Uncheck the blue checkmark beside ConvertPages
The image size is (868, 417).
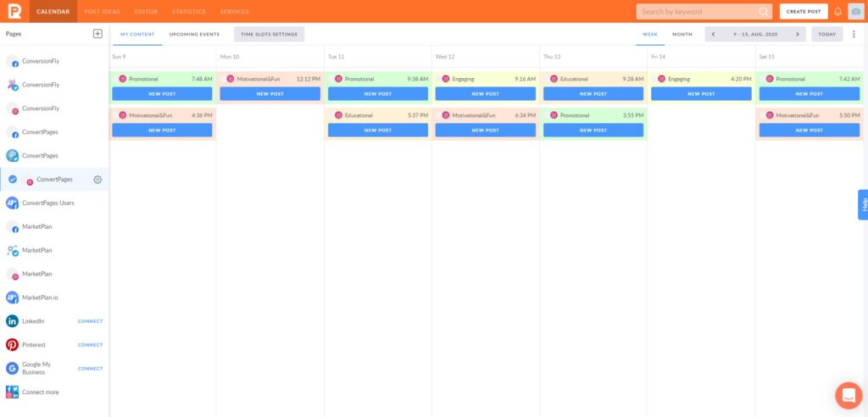(x=13, y=180)
